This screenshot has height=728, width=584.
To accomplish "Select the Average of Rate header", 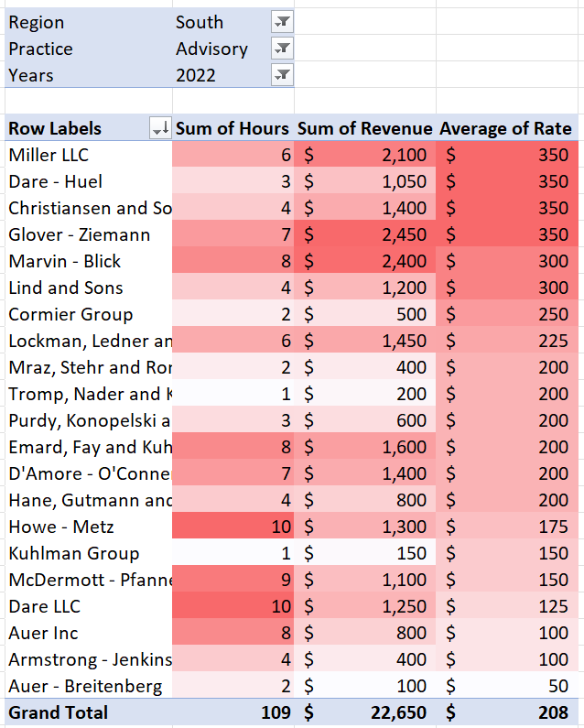I will coord(505,129).
